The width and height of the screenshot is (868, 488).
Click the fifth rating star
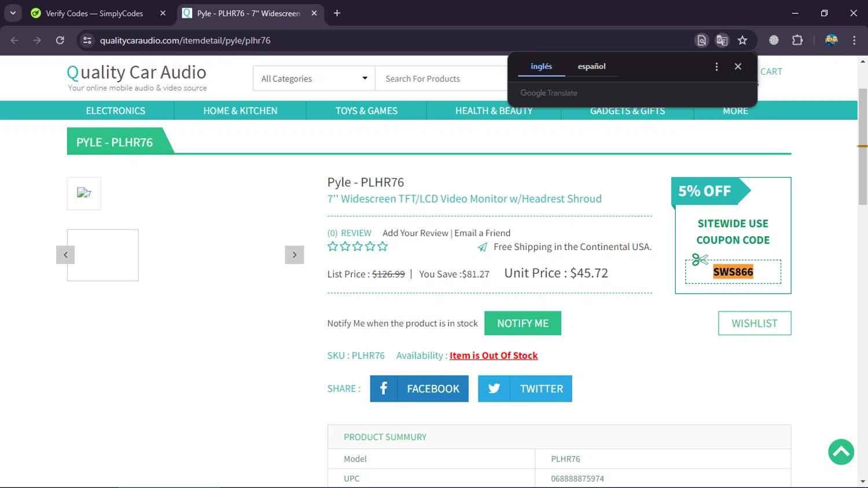[382, 247]
